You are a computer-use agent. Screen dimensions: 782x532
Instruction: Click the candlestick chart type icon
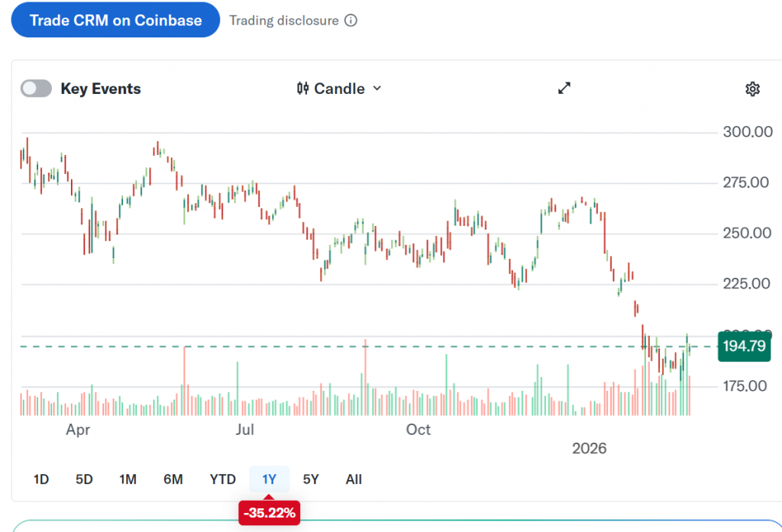tap(302, 89)
